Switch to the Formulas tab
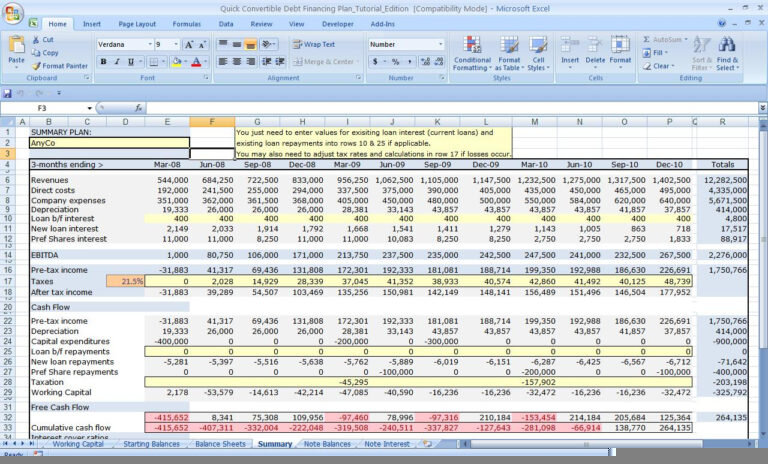 (187, 24)
